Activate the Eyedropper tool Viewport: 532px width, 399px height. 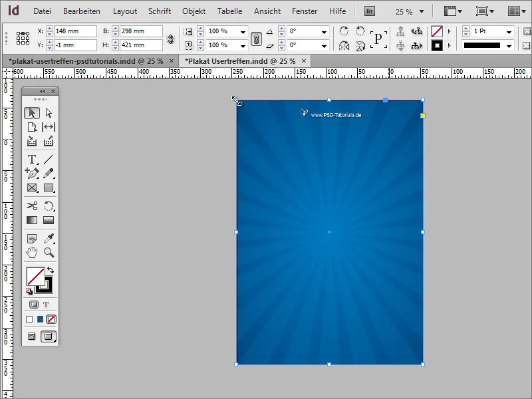coord(49,238)
